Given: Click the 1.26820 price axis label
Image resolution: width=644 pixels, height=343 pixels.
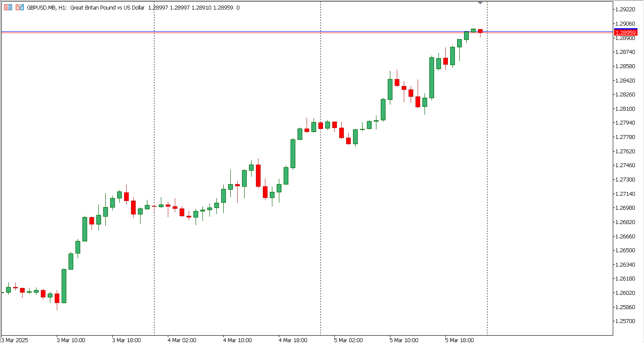Looking at the screenshot, I should tap(625, 222).
